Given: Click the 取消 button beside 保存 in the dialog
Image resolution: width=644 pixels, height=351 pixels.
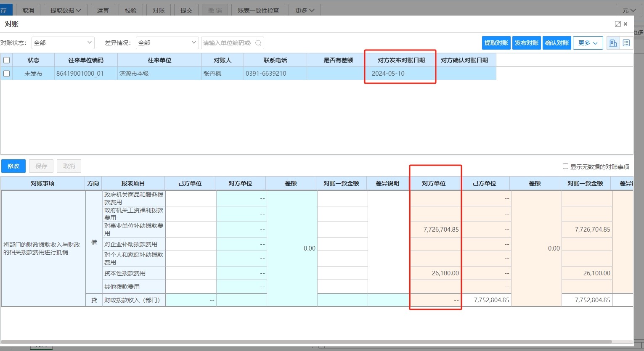Looking at the screenshot, I should tap(69, 166).
